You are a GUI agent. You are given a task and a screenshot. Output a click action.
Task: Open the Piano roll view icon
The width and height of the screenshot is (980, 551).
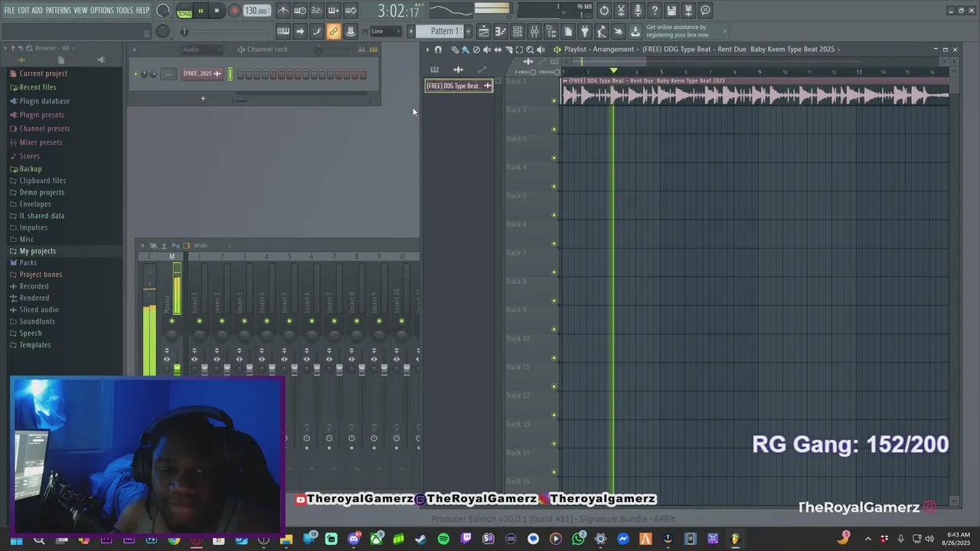tap(501, 31)
